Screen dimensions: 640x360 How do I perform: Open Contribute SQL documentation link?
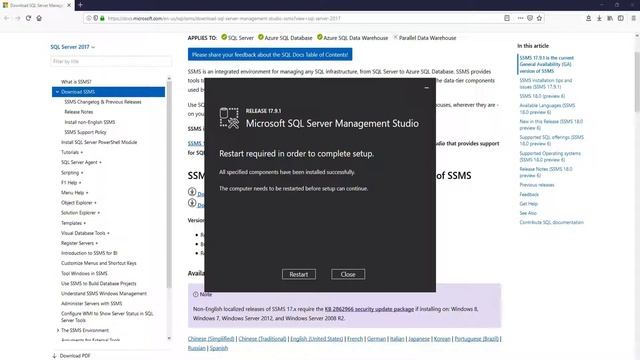(551, 222)
